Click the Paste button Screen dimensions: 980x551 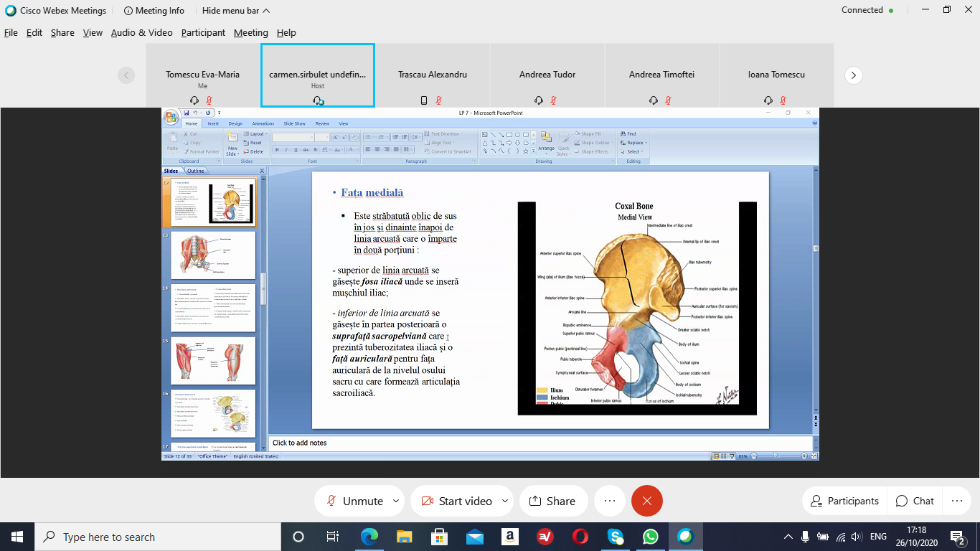coord(172,141)
